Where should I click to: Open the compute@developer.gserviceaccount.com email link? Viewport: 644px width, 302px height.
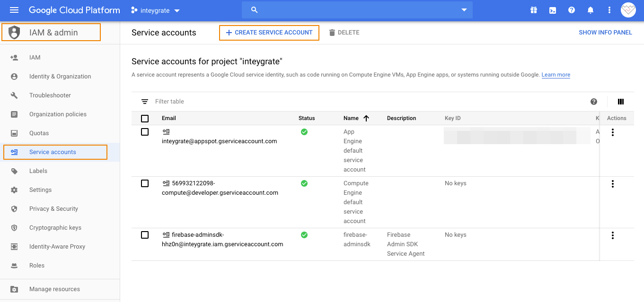coord(220,188)
